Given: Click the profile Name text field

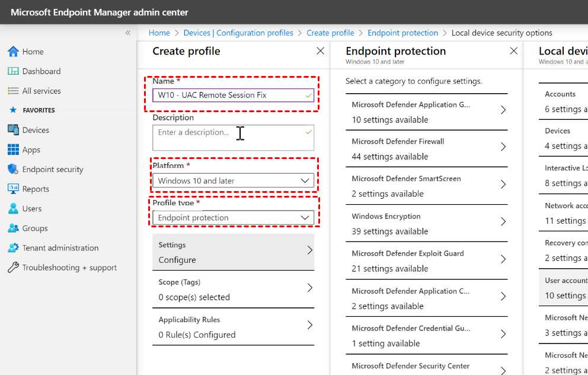Looking at the screenshot, I should click(228, 95).
